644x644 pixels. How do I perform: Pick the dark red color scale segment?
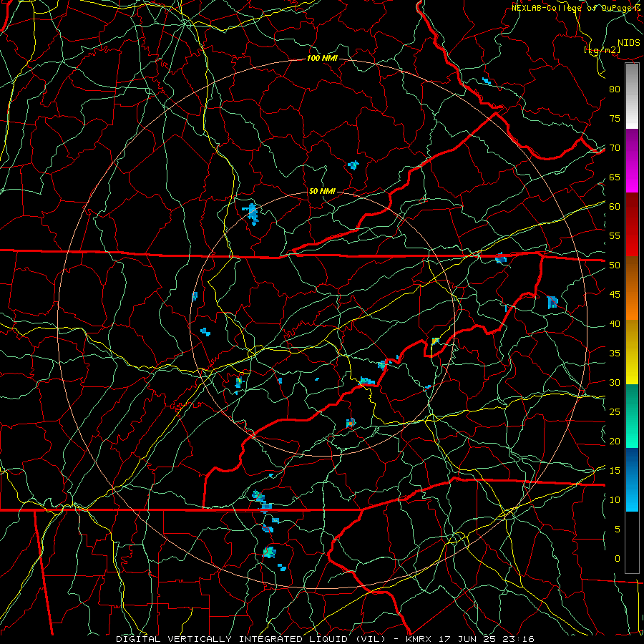point(632,225)
